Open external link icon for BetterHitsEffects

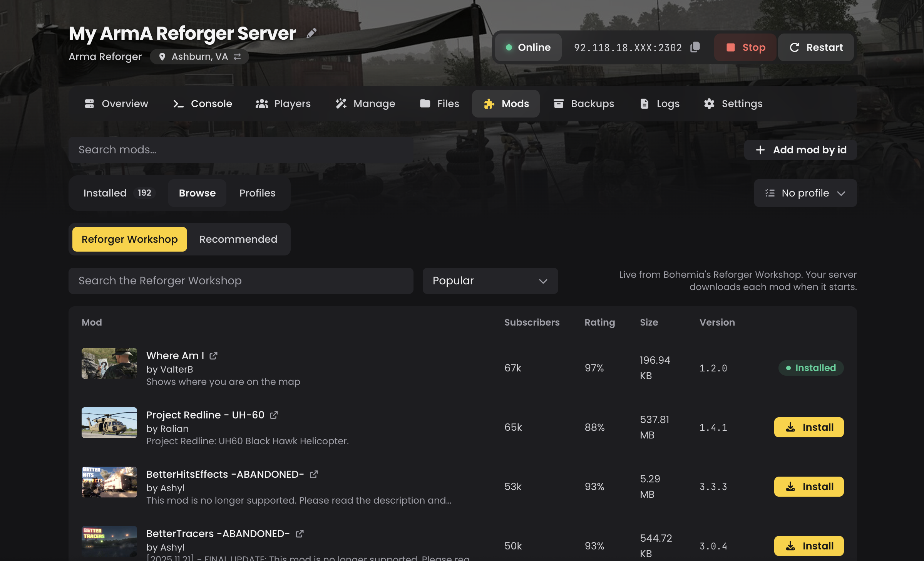[x=314, y=474]
